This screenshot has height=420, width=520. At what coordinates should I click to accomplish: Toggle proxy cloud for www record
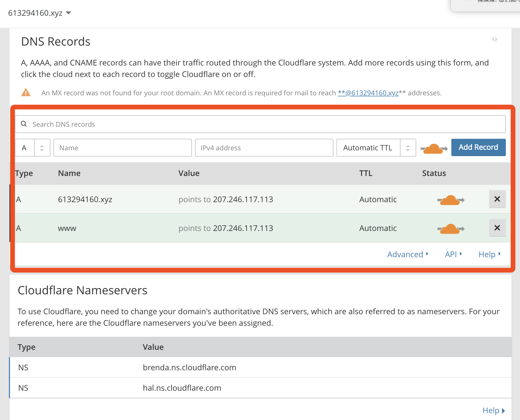451,229
